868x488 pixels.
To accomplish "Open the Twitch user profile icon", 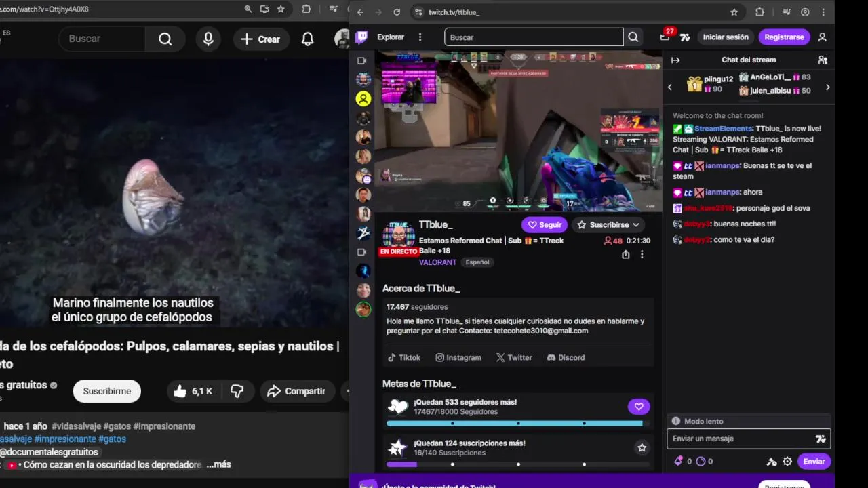I will pyautogui.click(x=822, y=37).
